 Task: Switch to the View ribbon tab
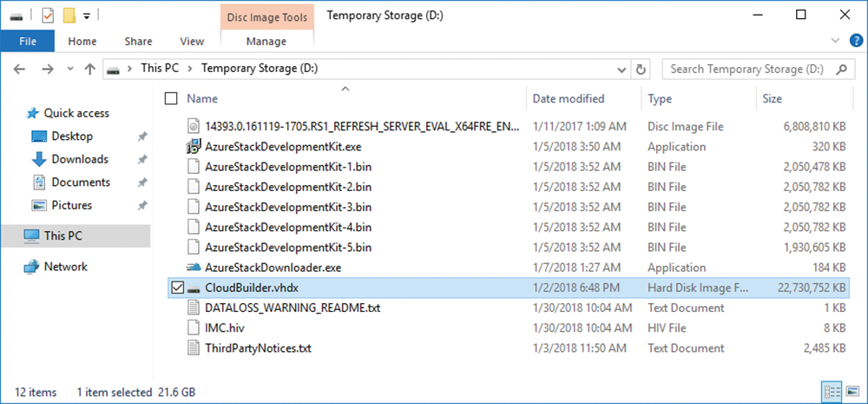pyautogui.click(x=192, y=41)
